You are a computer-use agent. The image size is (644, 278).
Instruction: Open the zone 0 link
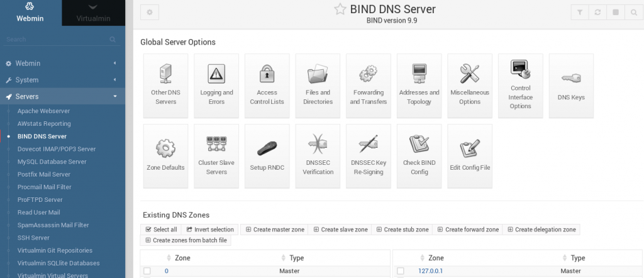click(x=166, y=271)
